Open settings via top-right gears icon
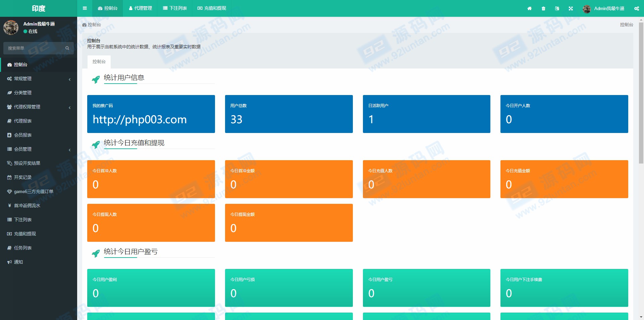Image resolution: width=644 pixels, height=320 pixels. click(x=636, y=8)
